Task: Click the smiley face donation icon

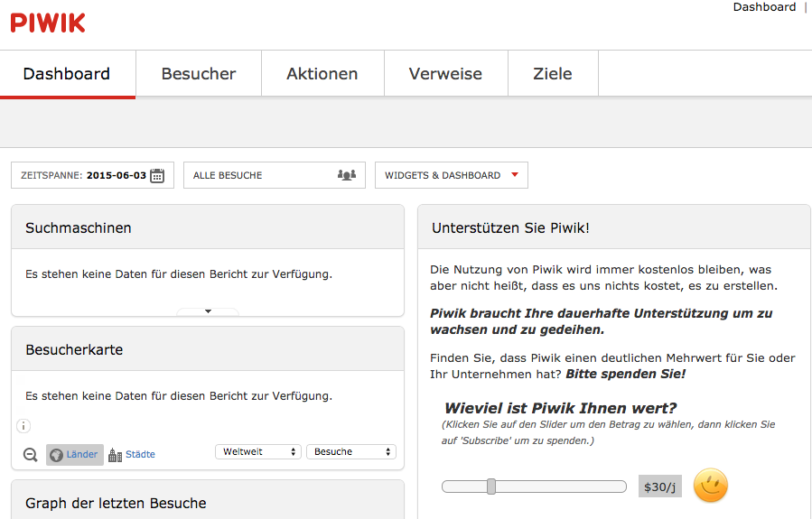Action: 711,486
